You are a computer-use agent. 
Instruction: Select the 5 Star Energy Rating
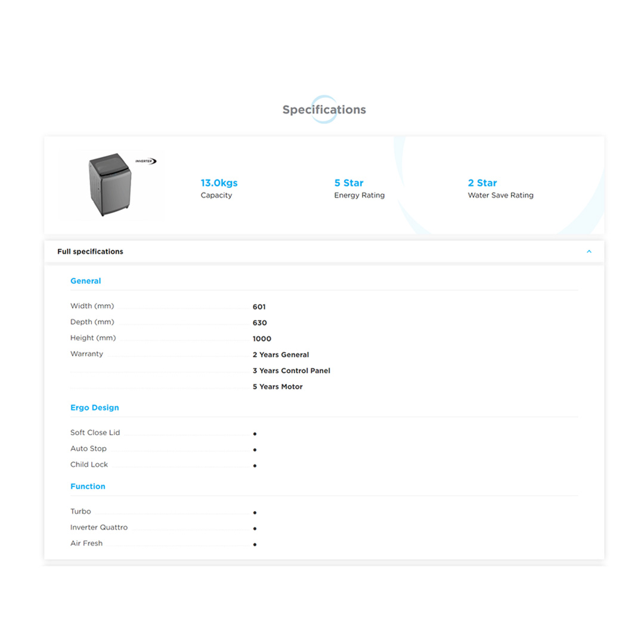pyautogui.click(x=349, y=183)
